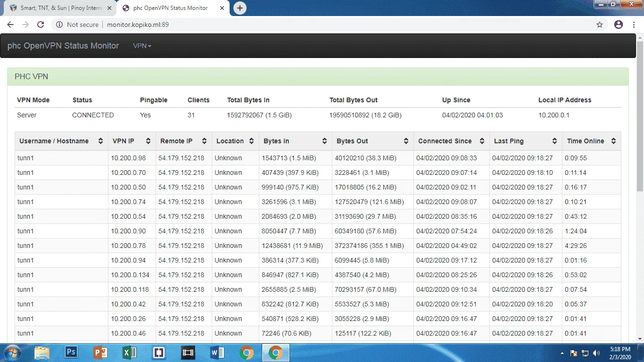Click the Connected Since sort arrows

pyautogui.click(x=482, y=141)
